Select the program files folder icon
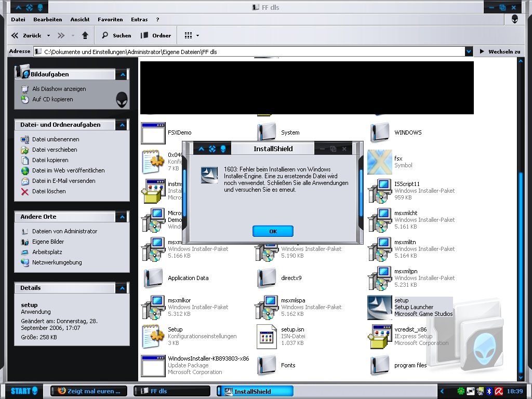This screenshot has height=399, width=532. point(380,365)
